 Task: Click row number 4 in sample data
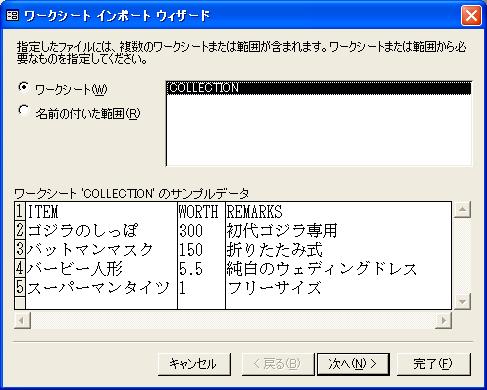click(x=20, y=268)
